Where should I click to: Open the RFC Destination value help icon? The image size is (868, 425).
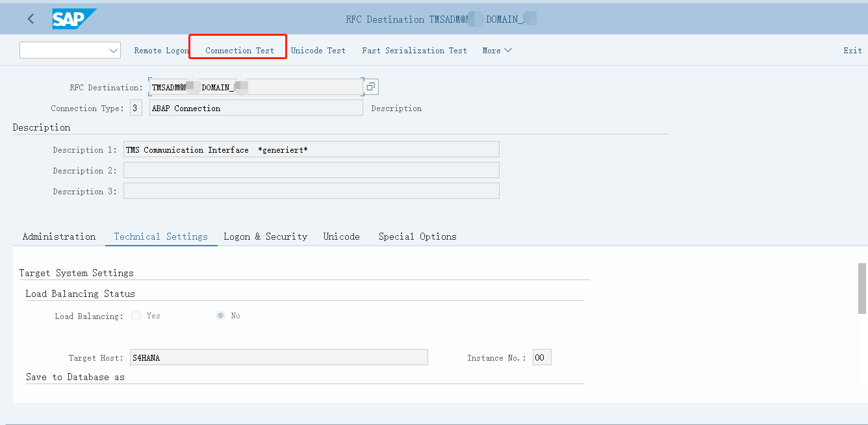[371, 86]
